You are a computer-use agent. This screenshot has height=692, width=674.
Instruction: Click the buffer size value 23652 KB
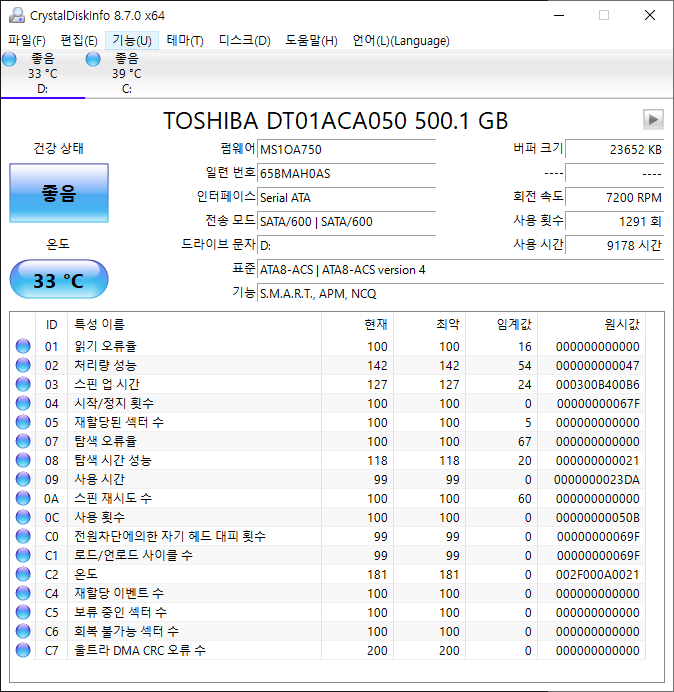click(x=614, y=149)
